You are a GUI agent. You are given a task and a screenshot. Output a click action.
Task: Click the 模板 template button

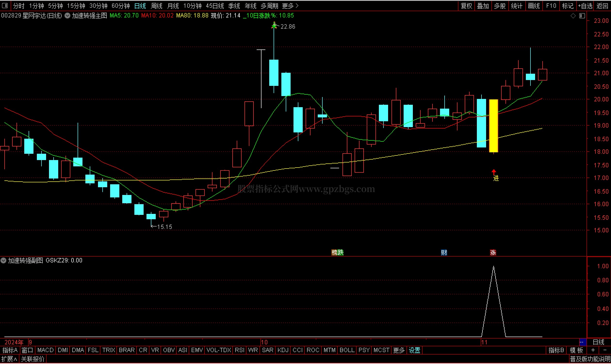[576, 350]
